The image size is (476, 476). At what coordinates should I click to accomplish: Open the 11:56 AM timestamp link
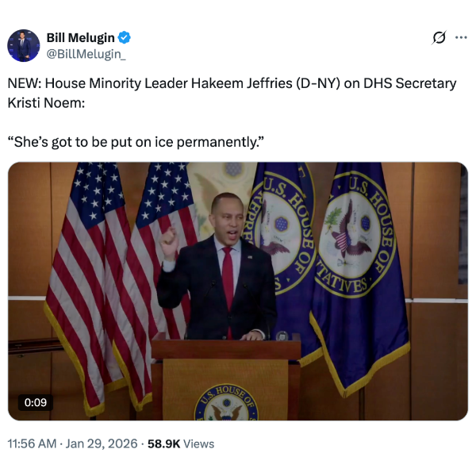tap(32, 443)
